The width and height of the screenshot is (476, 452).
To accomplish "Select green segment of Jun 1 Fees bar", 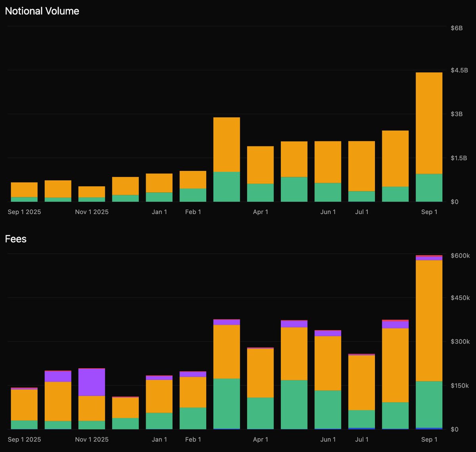I will tap(328, 410).
